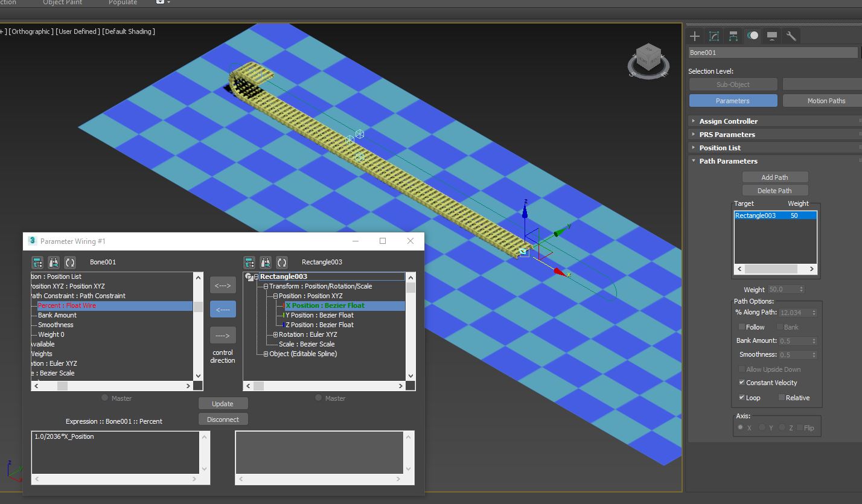Click binoculars find icon above Rectangle003 tree
The height and width of the screenshot is (504, 862).
pyautogui.click(x=266, y=263)
